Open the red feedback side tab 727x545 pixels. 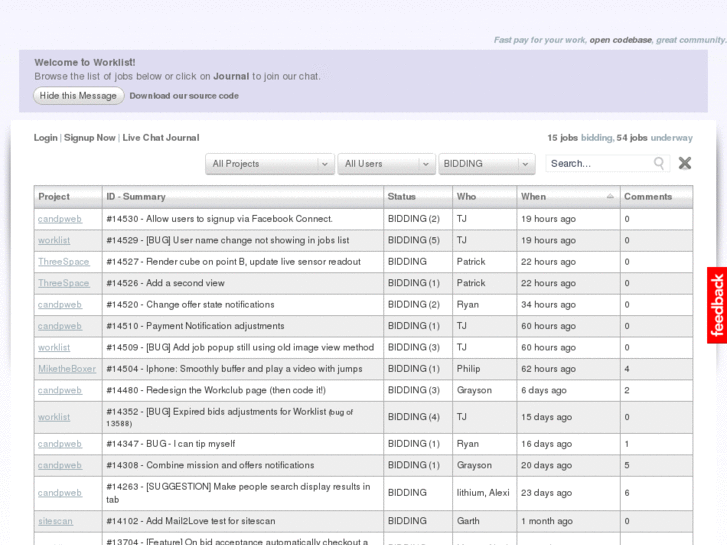(717, 305)
